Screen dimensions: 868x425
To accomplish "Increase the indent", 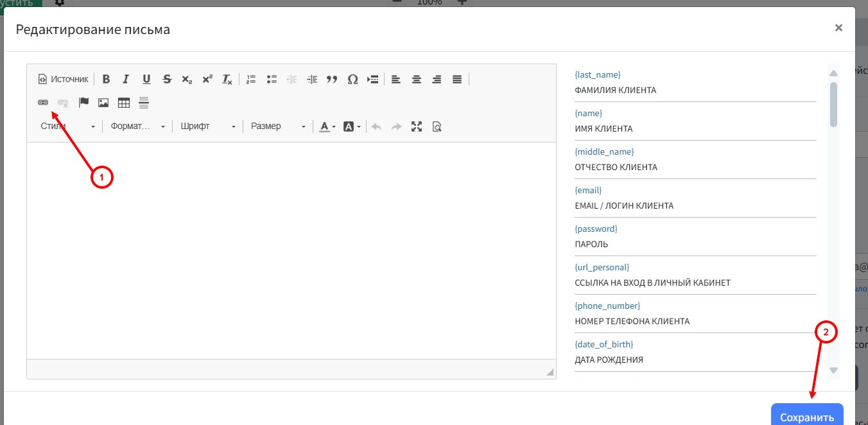I will pos(312,79).
